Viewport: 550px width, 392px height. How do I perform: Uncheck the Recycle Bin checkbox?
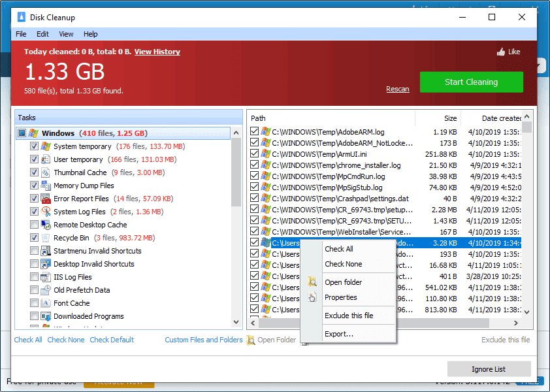pyautogui.click(x=34, y=238)
